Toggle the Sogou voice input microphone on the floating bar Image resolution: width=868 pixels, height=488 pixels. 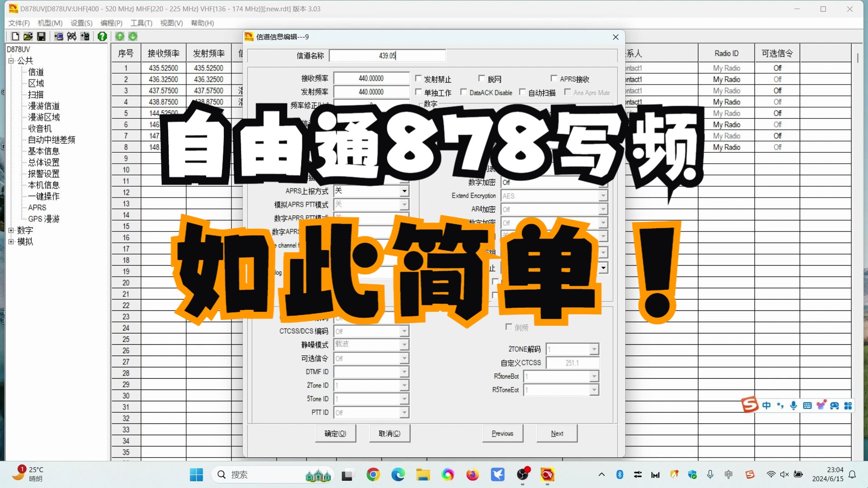click(x=793, y=406)
